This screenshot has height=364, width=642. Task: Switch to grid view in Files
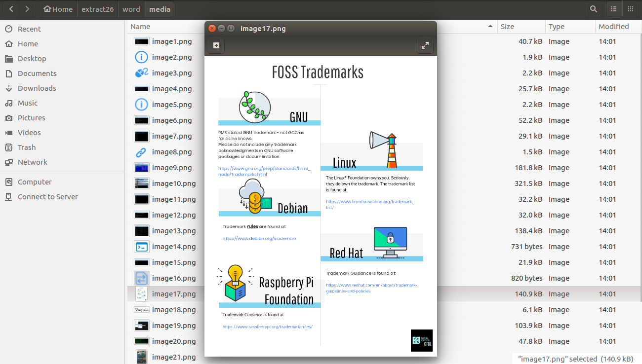pyautogui.click(x=630, y=9)
